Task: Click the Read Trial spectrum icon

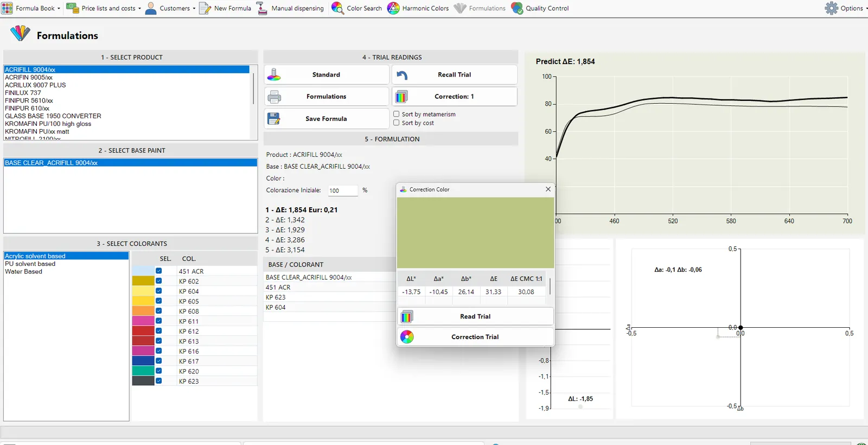Action: pos(406,316)
